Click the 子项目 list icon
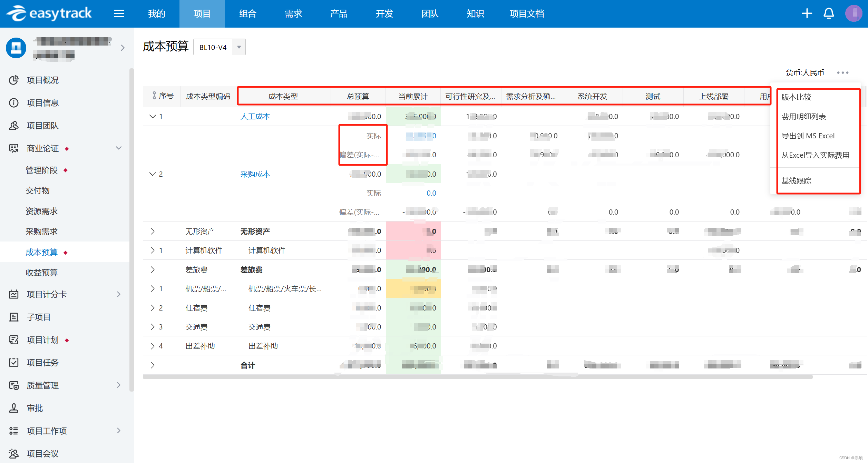Screen dimensions: 868x463 (x=14, y=317)
